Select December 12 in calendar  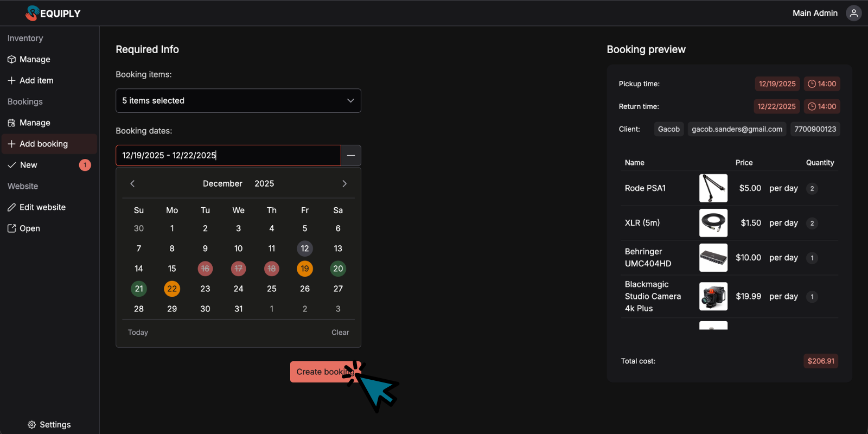[x=305, y=248]
